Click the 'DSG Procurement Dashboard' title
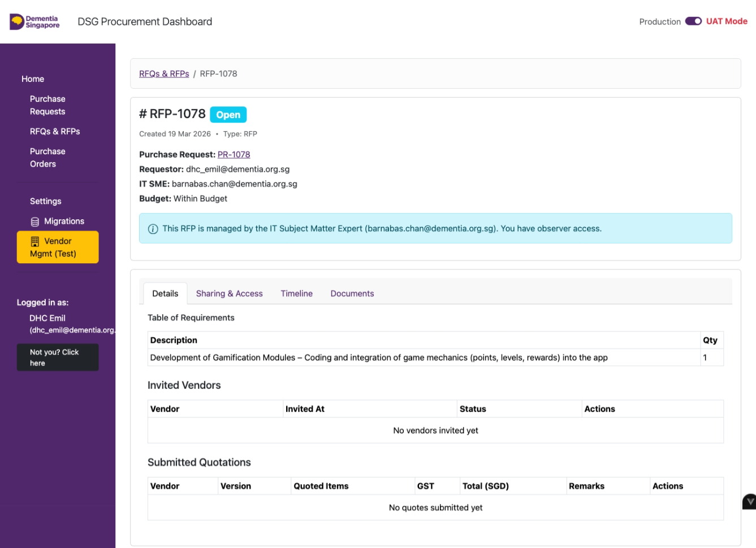 click(x=145, y=22)
